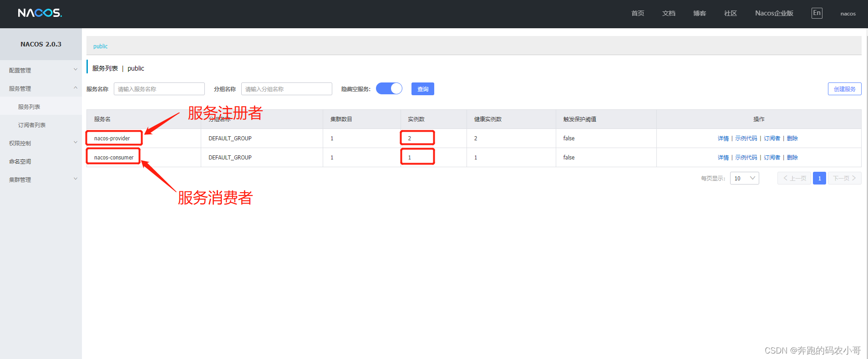The image size is (868, 359).
Task: Open the 首页 top navigation link
Action: [x=638, y=13]
